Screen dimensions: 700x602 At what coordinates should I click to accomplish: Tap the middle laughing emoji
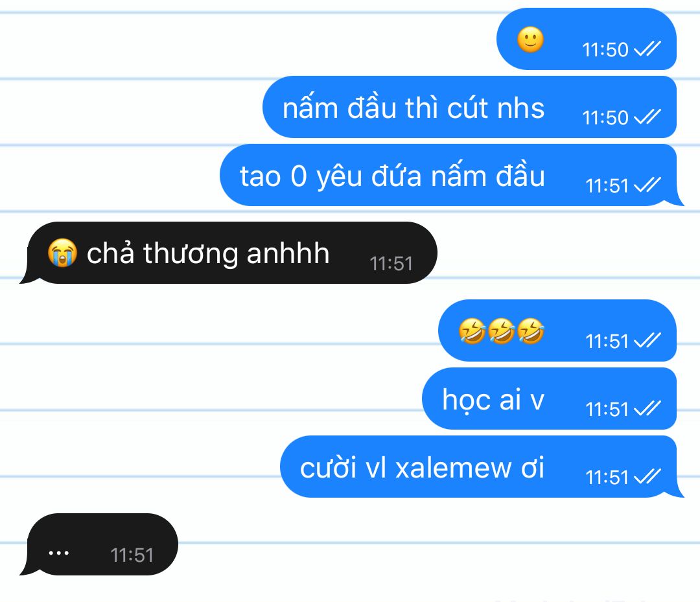tap(501, 331)
